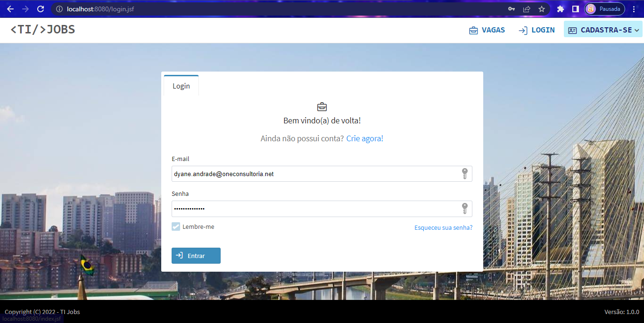
Task: Reload the page using the refresh icon
Action: (41, 8)
